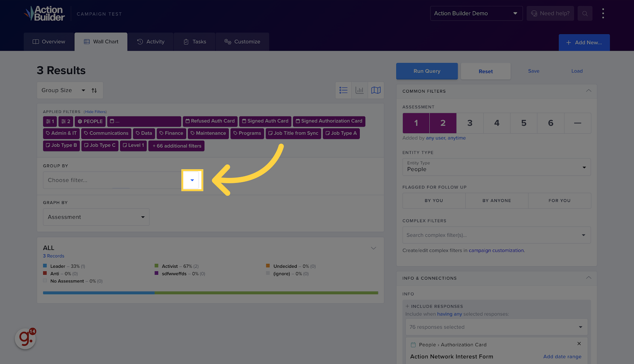Switch to the Activity tab

click(151, 41)
